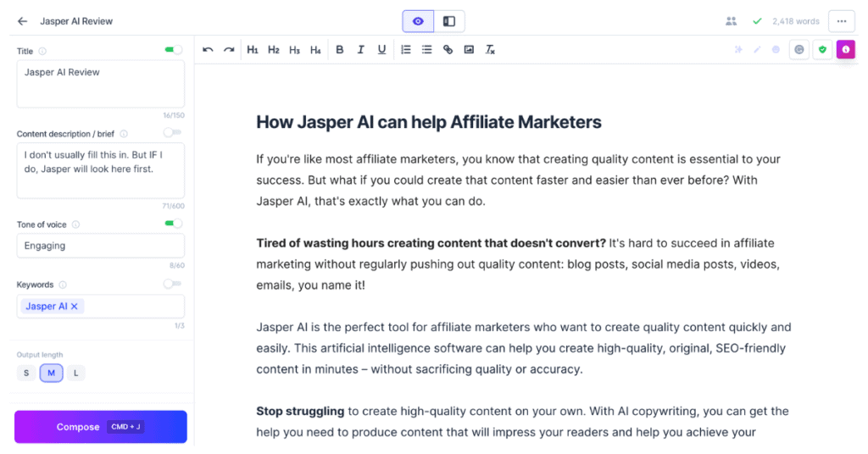Select output length L
Image resolution: width=868 pixels, height=454 pixels.
(75, 373)
